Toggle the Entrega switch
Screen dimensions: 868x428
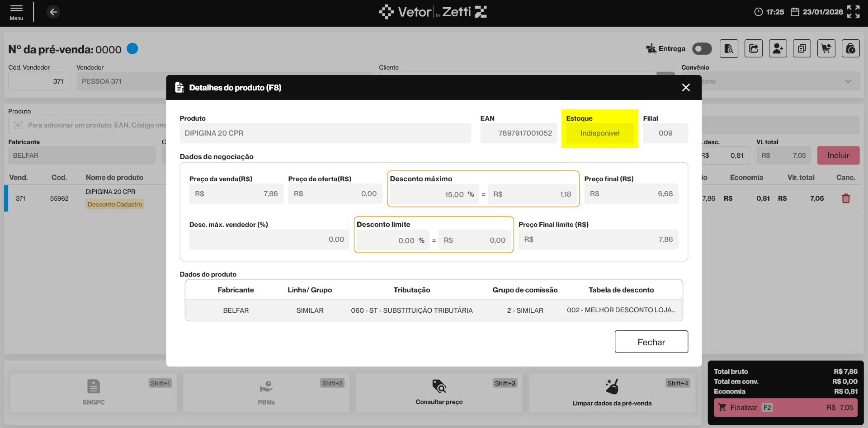click(x=702, y=49)
